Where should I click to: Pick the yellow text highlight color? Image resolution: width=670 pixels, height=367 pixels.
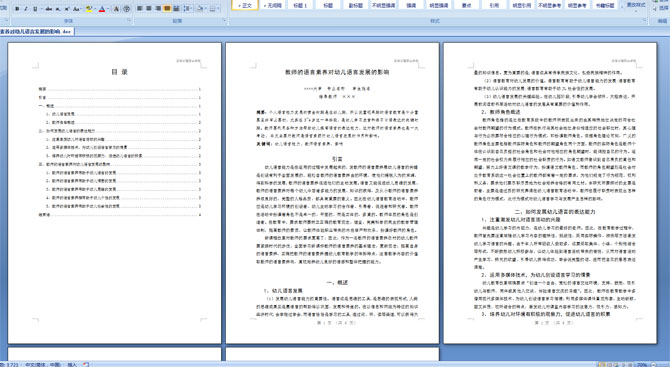point(89,9)
